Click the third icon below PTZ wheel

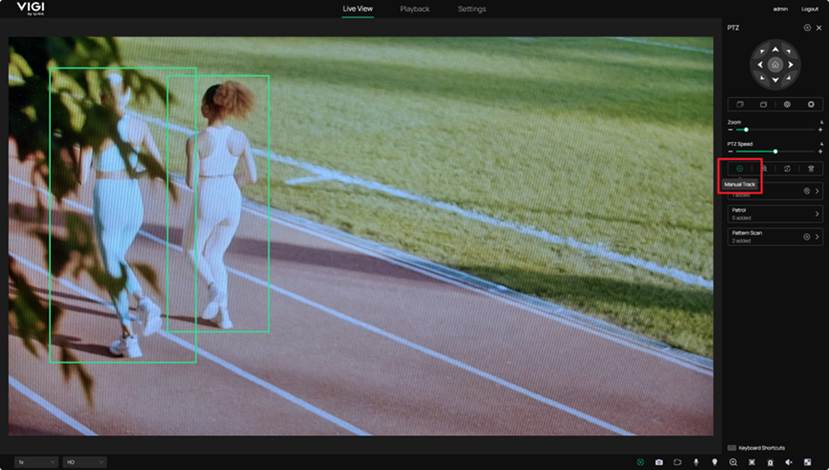click(787, 105)
